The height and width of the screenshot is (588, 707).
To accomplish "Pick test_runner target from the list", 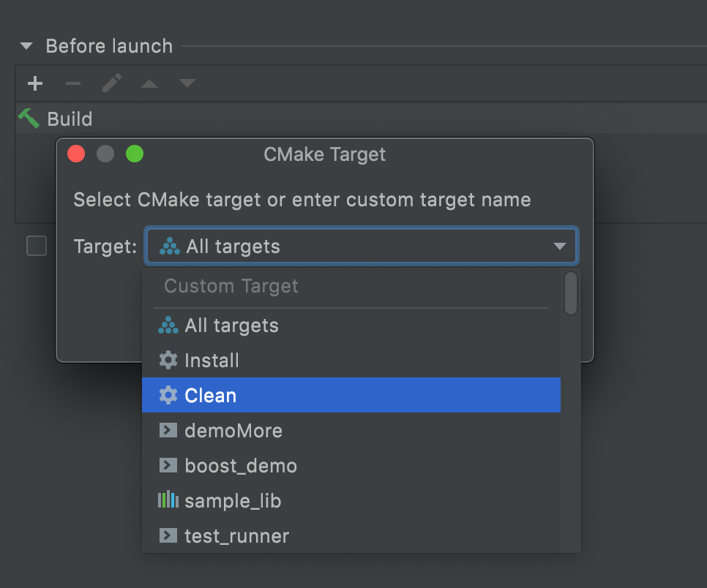I will pos(351,536).
